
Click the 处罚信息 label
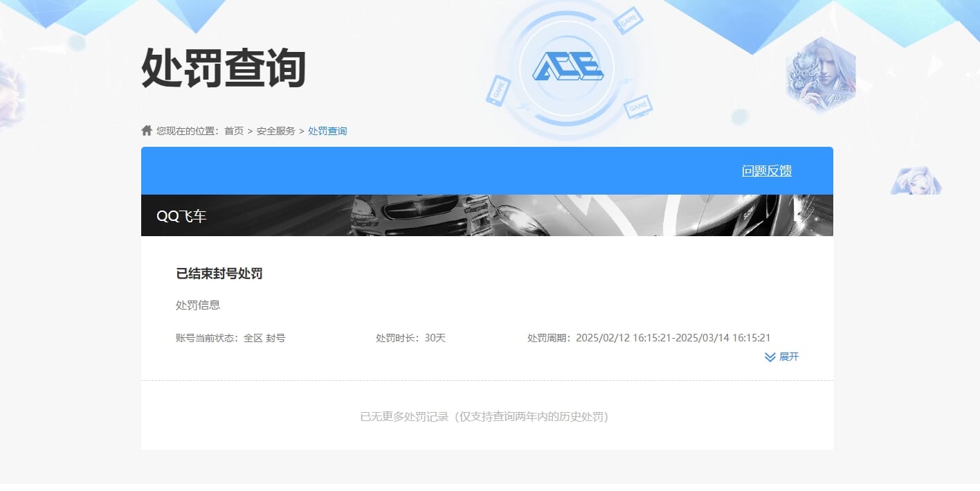pos(198,305)
